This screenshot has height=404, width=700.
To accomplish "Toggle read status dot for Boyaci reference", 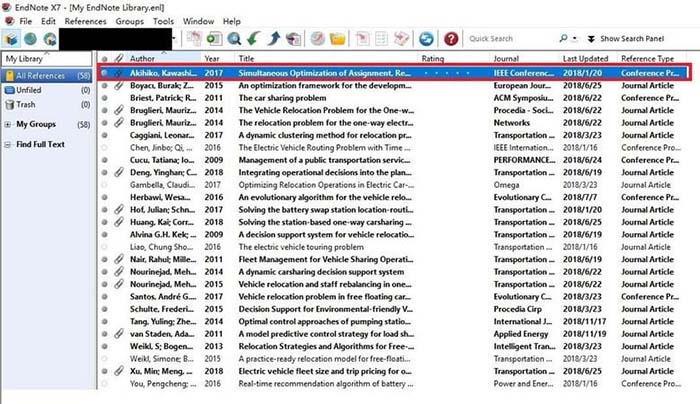I will [104, 87].
